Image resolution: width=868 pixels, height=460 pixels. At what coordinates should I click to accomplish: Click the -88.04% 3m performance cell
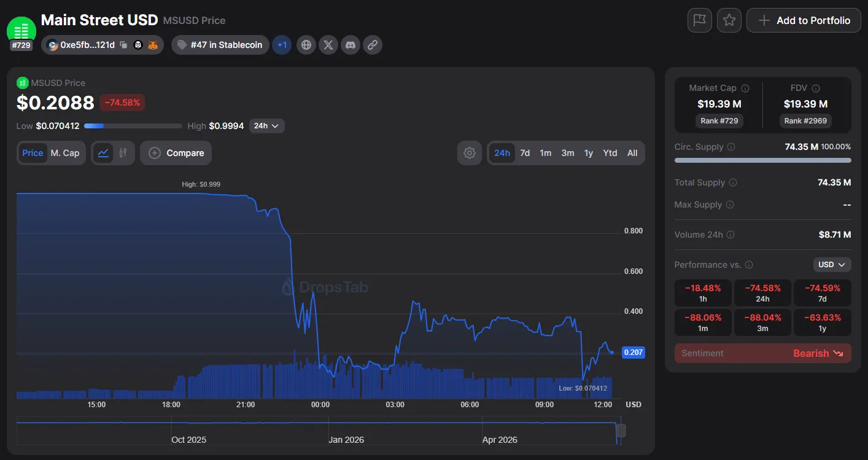point(762,322)
